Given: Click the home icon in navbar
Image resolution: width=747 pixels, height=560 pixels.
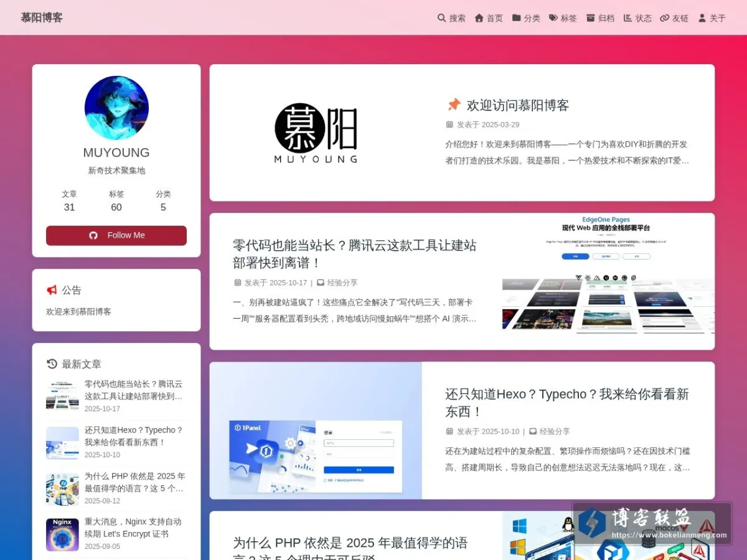Looking at the screenshot, I should [479, 18].
